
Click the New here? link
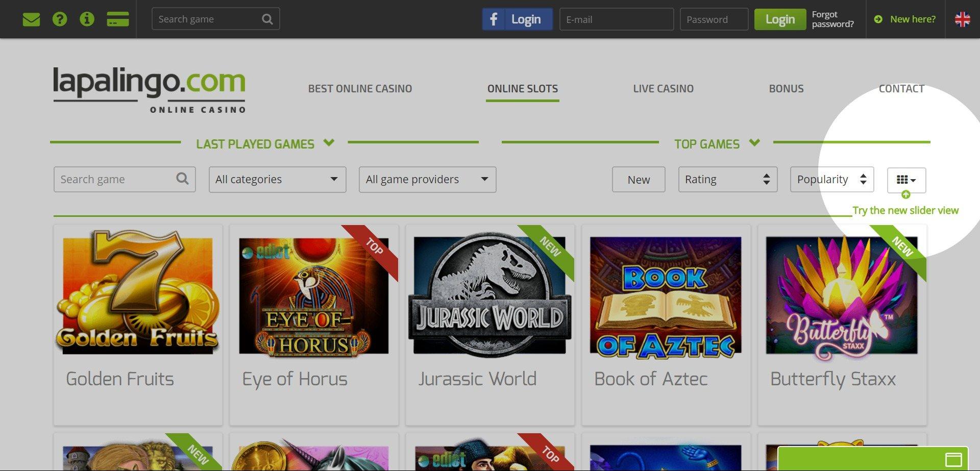click(905, 19)
